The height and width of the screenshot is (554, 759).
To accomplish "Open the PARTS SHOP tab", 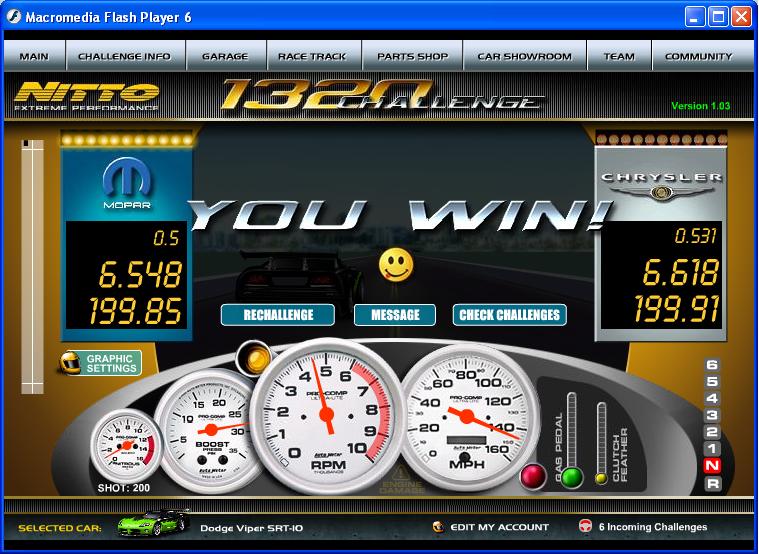I will click(412, 56).
